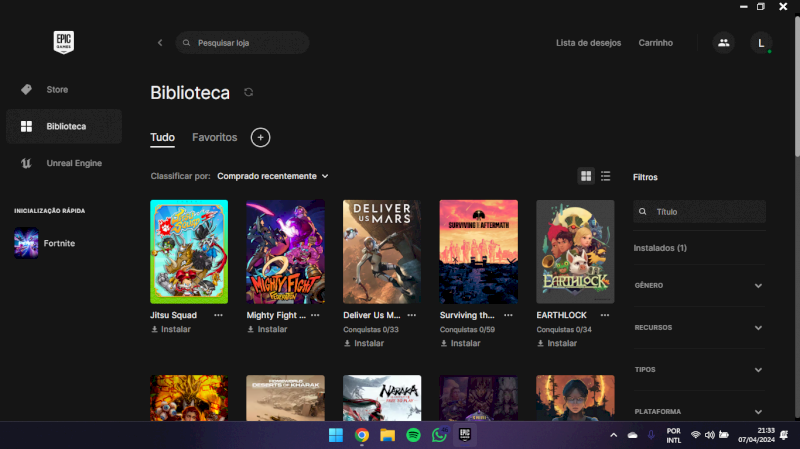Refresh the Biblioteca library
This screenshot has width=800, height=449.
coord(248,92)
